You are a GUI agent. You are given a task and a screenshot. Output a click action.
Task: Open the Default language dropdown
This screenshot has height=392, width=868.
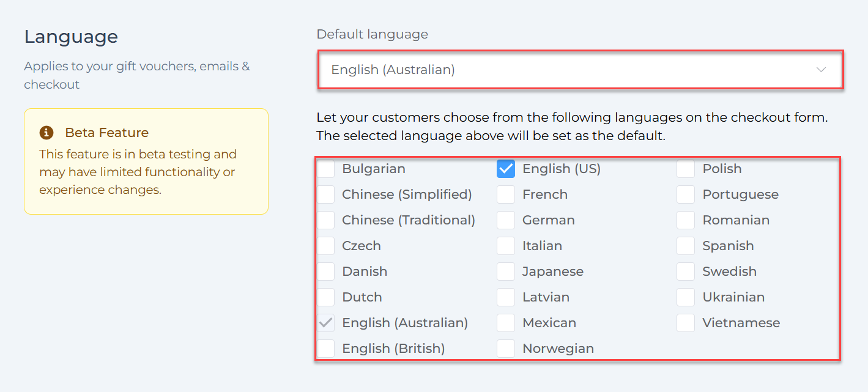[580, 70]
